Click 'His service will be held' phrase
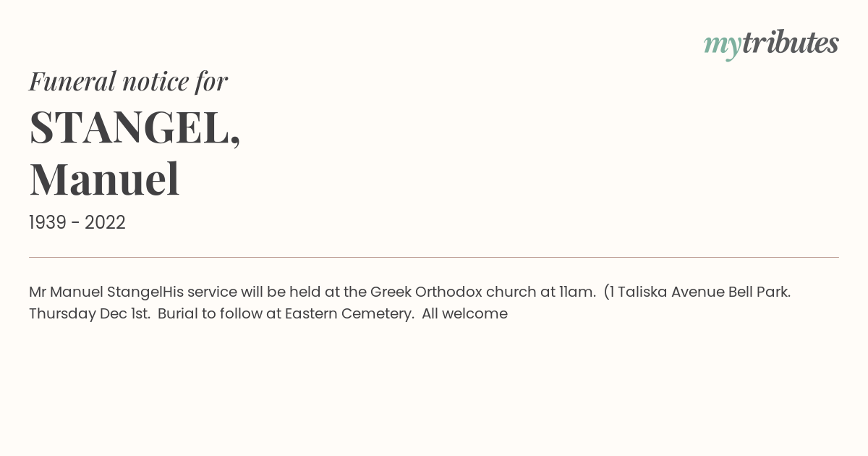The height and width of the screenshot is (456, 868). point(241,292)
